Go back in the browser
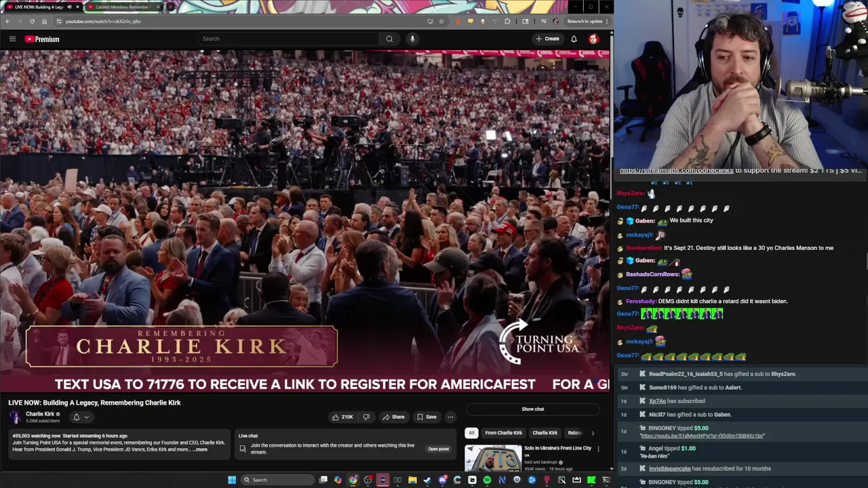 (7, 21)
